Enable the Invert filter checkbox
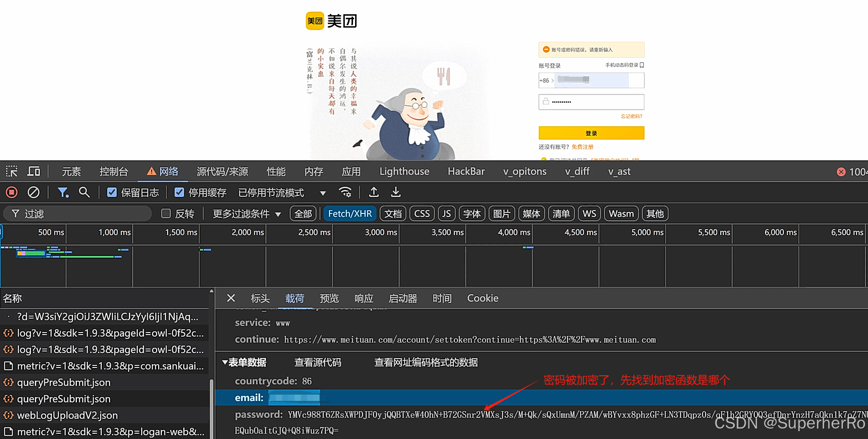Image resolution: width=868 pixels, height=439 pixels. click(x=166, y=213)
